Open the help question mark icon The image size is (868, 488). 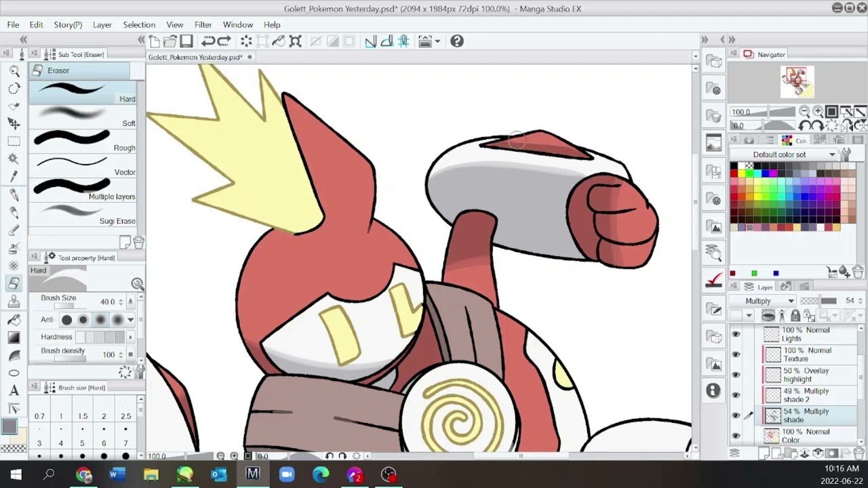click(x=457, y=41)
